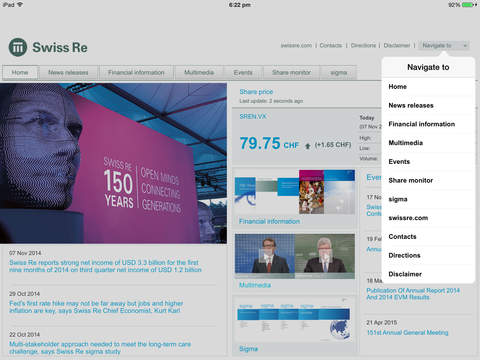
Task: Choose Financial information in popover menu
Action: tap(428, 124)
